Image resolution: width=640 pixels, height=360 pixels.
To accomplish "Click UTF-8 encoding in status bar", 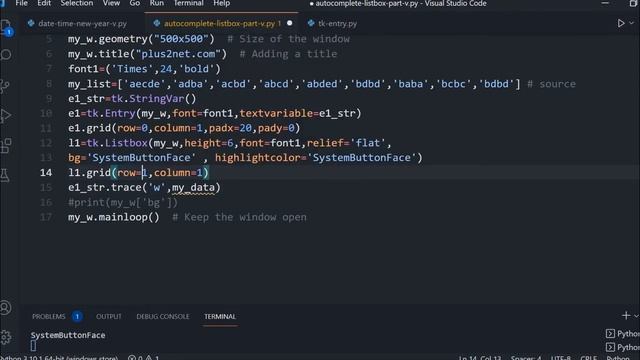I will [x=561, y=358].
